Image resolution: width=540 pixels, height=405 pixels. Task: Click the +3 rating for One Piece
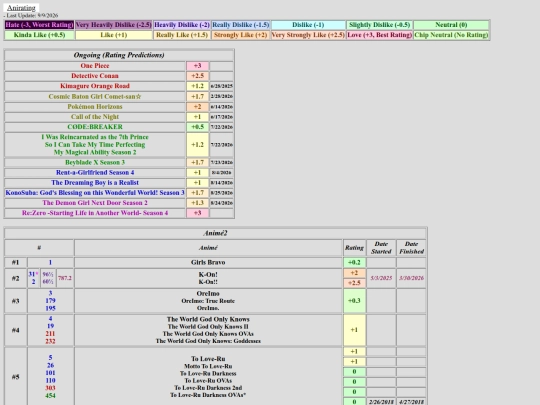[x=197, y=66]
